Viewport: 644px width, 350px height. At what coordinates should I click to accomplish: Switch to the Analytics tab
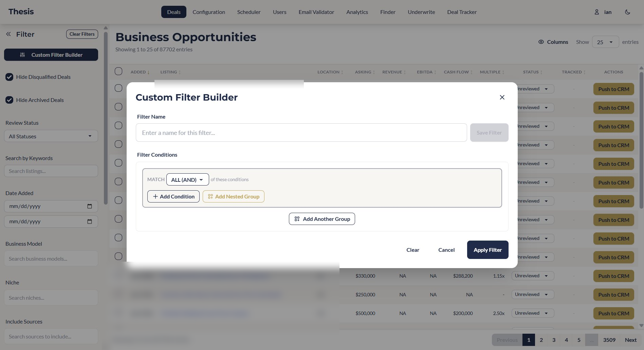point(357,12)
